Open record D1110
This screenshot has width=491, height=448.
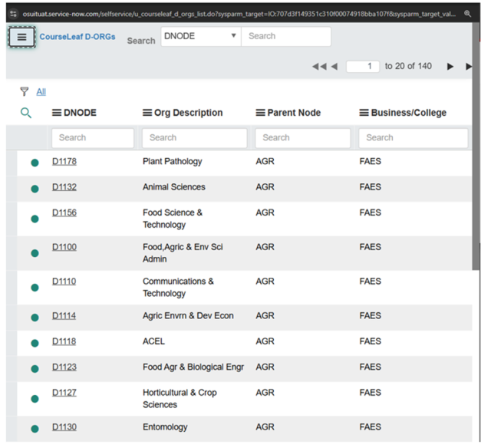(64, 282)
